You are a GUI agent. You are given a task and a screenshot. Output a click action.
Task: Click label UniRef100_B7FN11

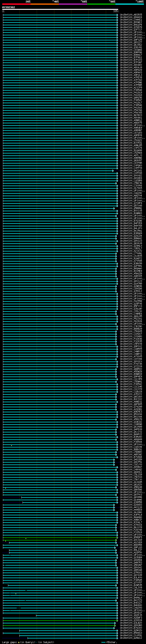131,58
